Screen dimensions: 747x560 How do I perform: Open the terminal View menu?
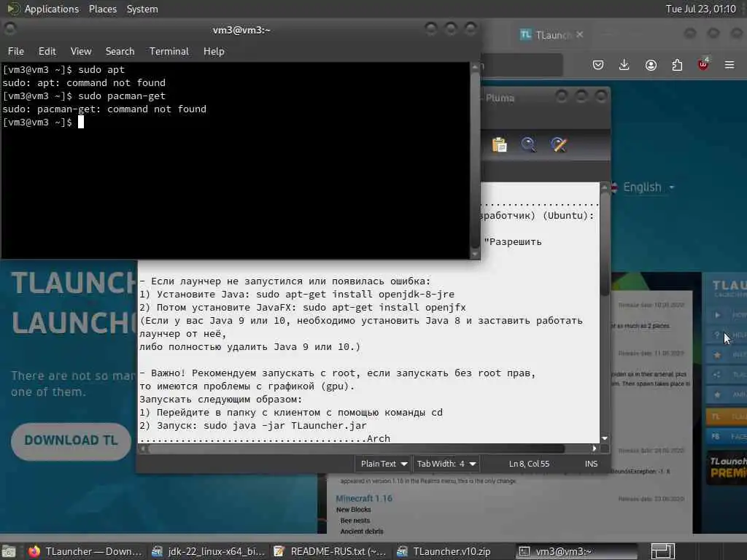click(80, 51)
